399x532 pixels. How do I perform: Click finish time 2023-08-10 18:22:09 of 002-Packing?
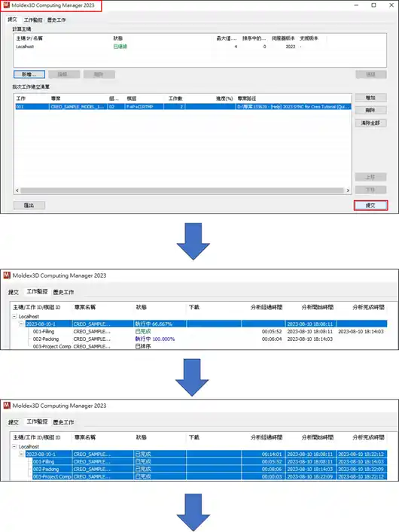pyautogui.click(x=361, y=469)
